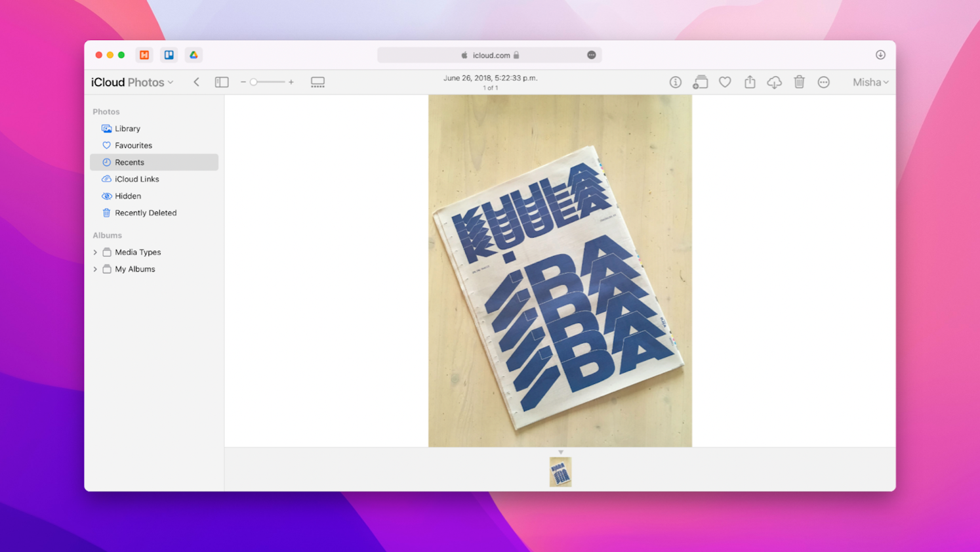Expand the My Albums section

[x=96, y=269]
